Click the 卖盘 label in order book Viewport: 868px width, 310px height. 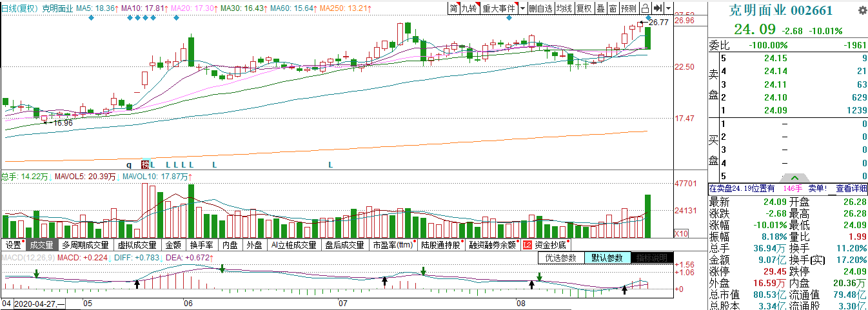click(714, 84)
